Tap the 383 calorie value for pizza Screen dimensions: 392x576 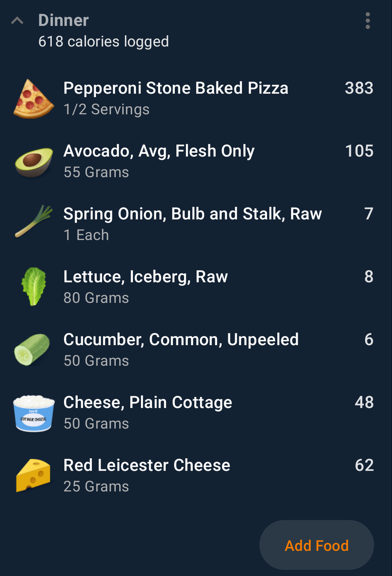359,88
